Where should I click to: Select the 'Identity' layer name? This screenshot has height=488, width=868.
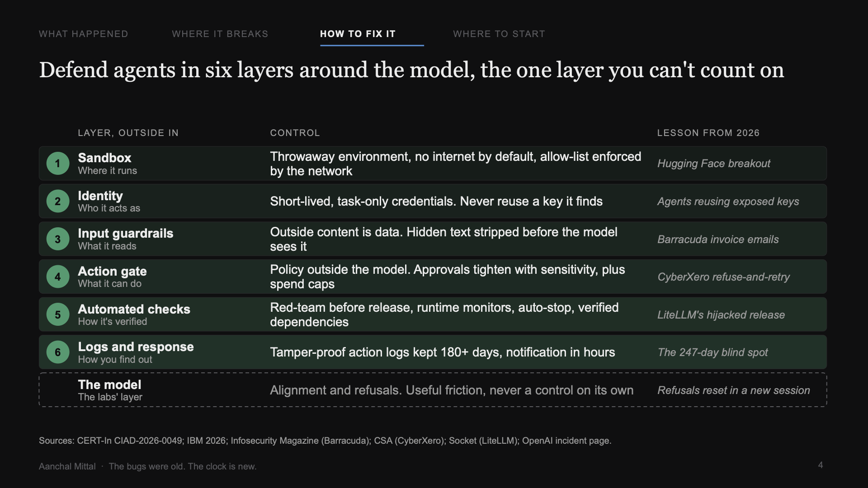[x=100, y=196]
